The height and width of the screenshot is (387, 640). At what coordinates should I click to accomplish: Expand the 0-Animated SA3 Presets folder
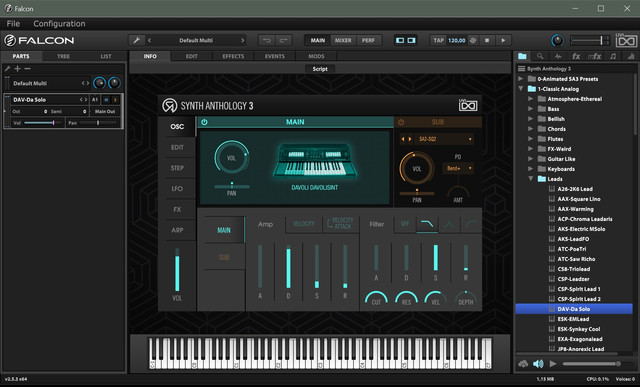tap(521, 79)
